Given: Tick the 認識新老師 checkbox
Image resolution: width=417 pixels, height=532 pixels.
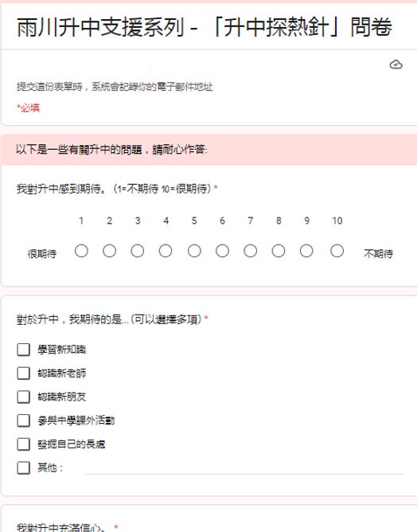Looking at the screenshot, I should [23, 374].
